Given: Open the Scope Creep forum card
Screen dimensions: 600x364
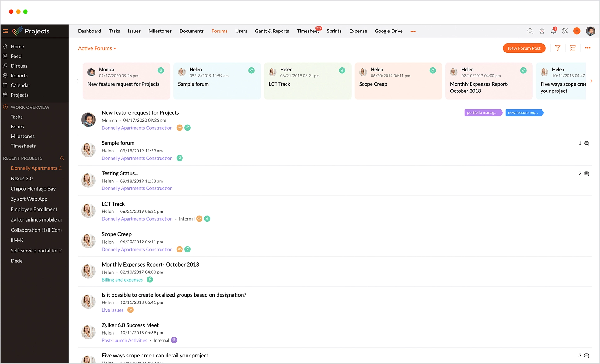Looking at the screenshot, I should 398,81.
